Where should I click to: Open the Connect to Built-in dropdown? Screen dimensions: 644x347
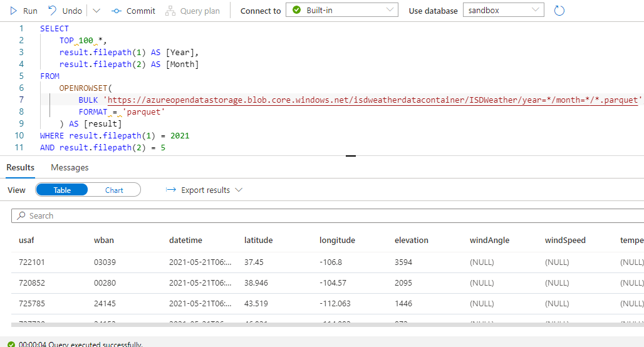pyautogui.click(x=341, y=10)
